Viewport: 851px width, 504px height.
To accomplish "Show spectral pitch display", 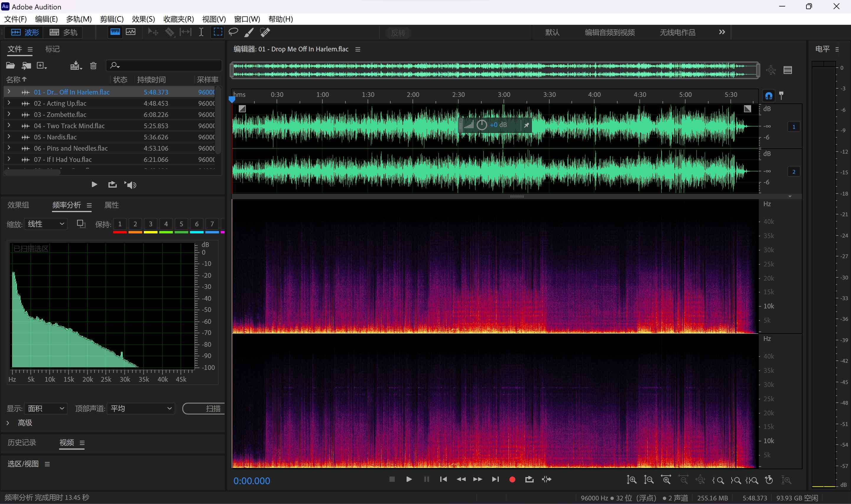I will coord(131,32).
